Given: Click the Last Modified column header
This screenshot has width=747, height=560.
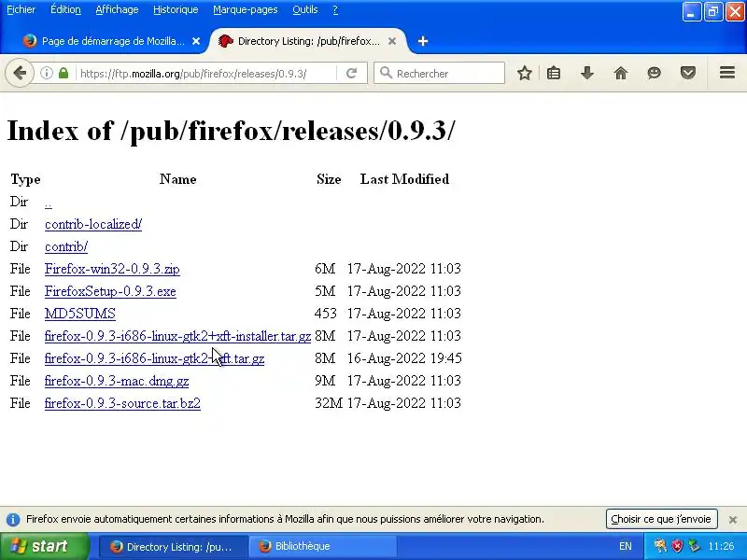Looking at the screenshot, I should click(x=404, y=179).
